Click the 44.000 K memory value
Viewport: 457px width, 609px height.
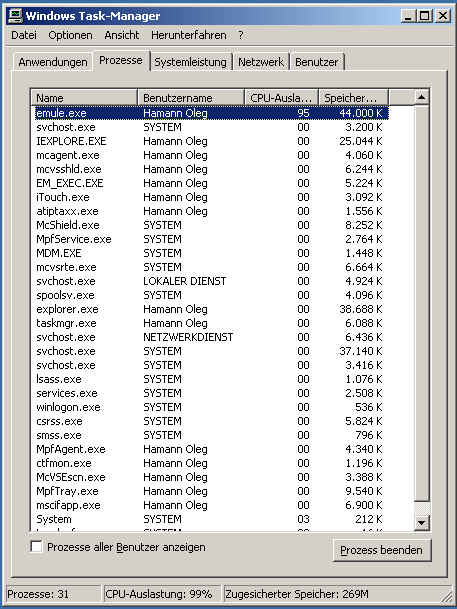click(361, 113)
